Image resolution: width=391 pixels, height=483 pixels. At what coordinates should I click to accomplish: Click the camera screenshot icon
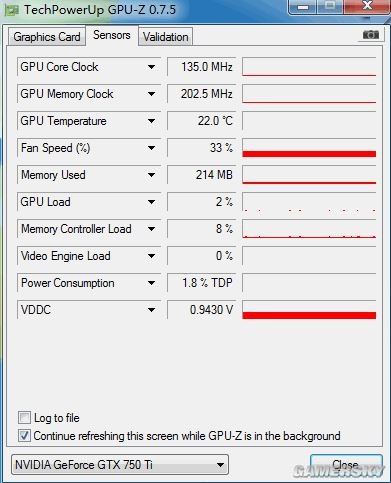[x=370, y=35]
